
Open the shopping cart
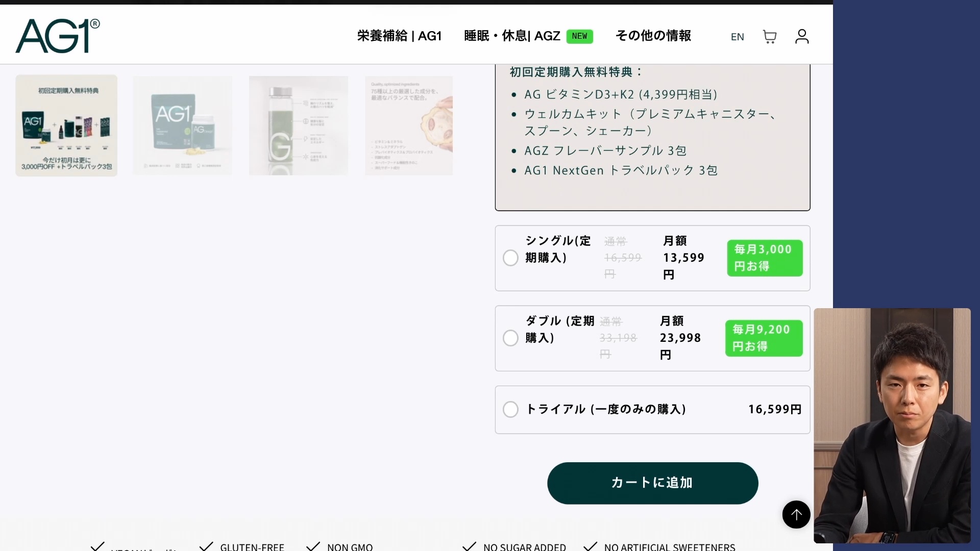770,36
